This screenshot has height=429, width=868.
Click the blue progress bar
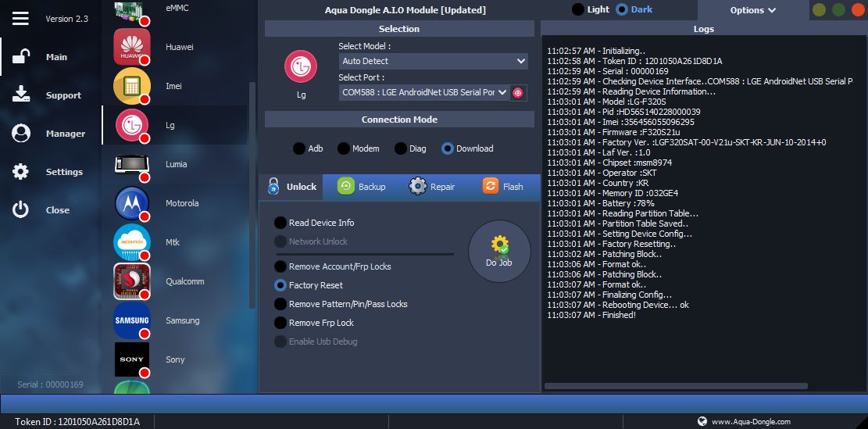coord(434,403)
